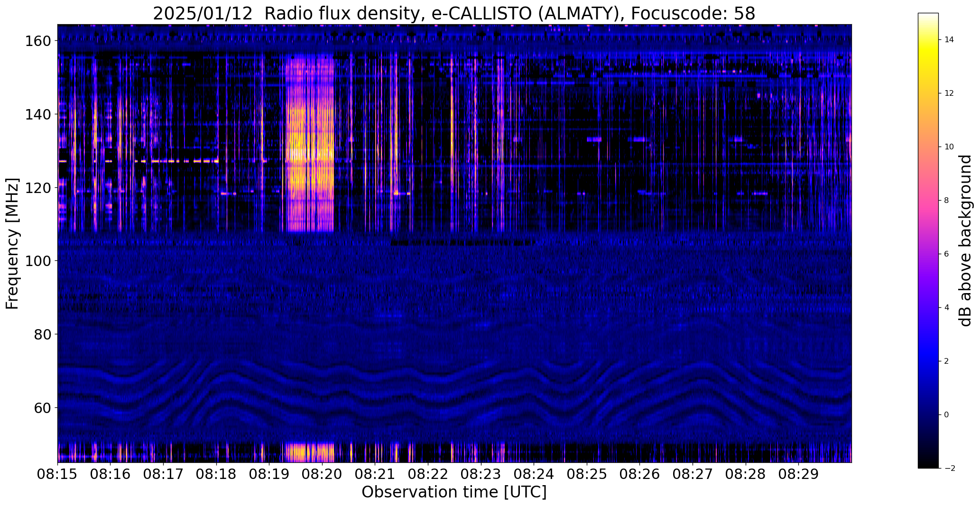Click the 08:22 time tick label
980x506 pixels.
[x=428, y=474]
